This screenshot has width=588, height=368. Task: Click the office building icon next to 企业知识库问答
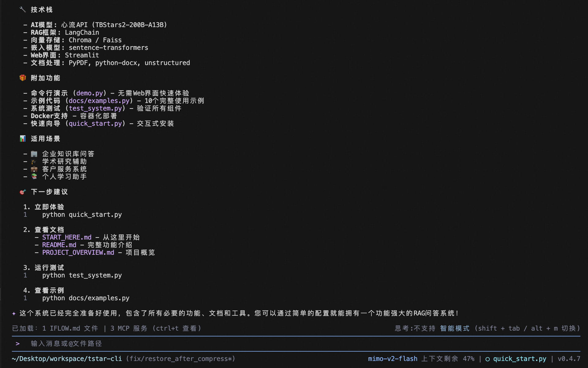(34, 154)
